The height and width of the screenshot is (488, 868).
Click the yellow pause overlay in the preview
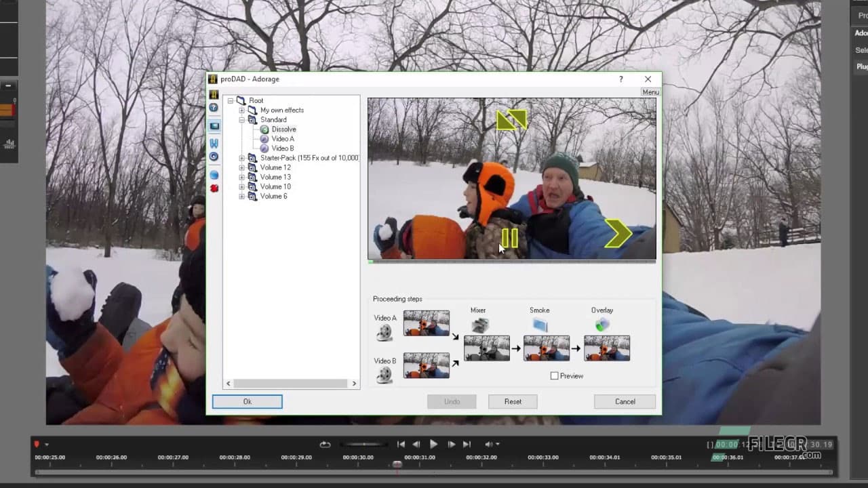click(x=511, y=237)
